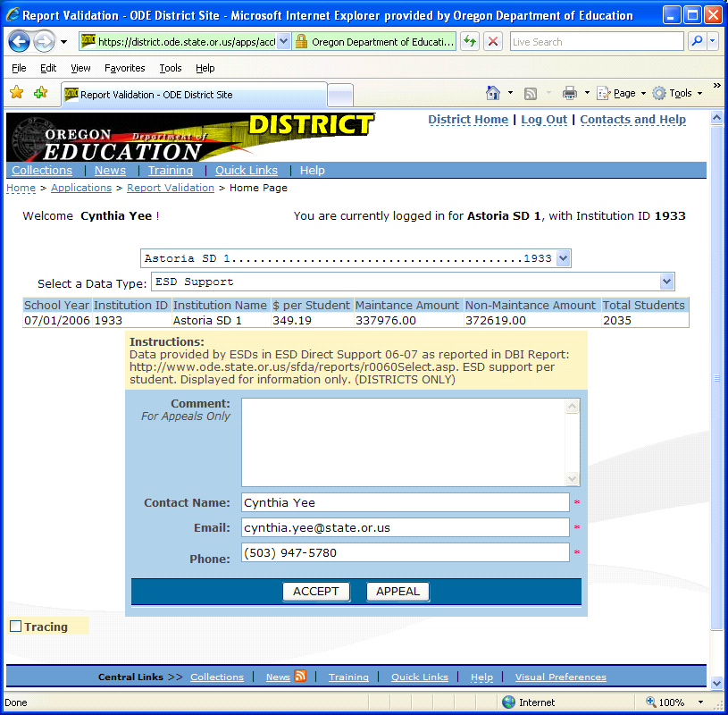Viewport: 728px width, 715px height.
Task: Open the ESD Support data type dropdown
Action: point(666,282)
